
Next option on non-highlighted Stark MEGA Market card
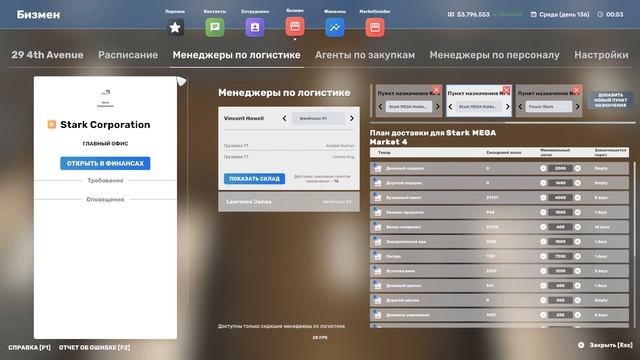438,107
